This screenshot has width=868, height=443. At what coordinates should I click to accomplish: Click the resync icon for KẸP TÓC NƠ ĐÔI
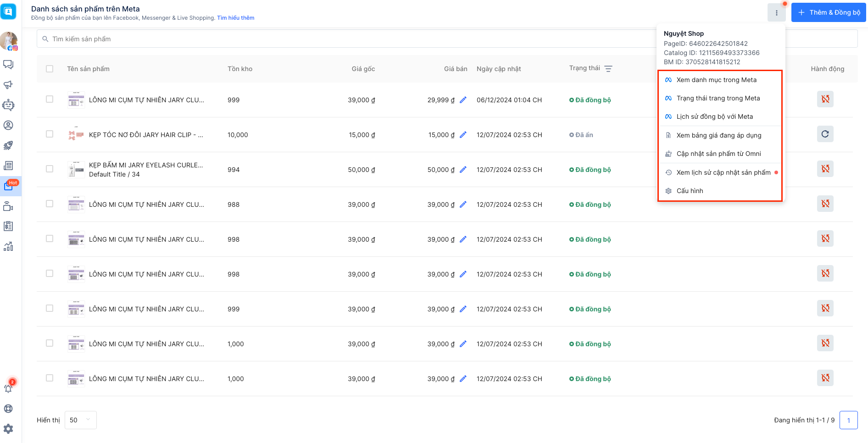[x=825, y=134]
